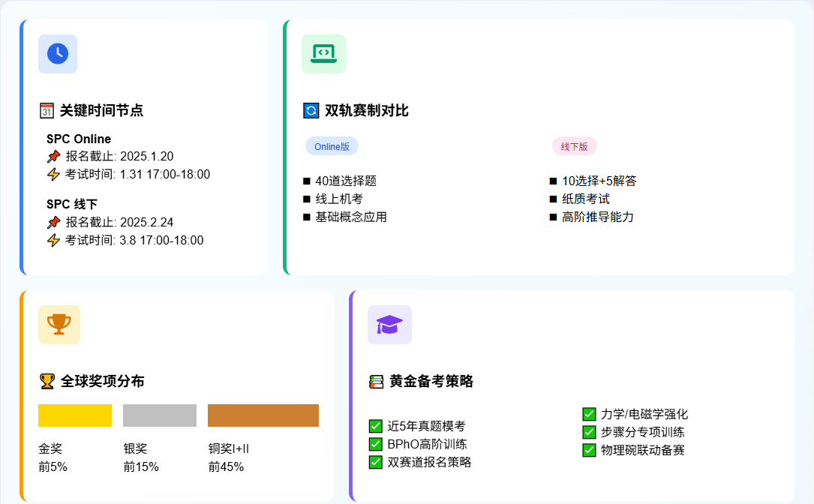Click the pushpin icon next to 报名截止: 2025.1.20
814x504 pixels.
pyautogui.click(x=53, y=156)
